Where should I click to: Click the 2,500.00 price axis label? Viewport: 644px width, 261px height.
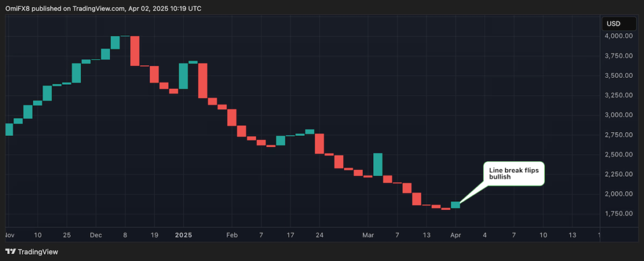[x=619, y=155]
